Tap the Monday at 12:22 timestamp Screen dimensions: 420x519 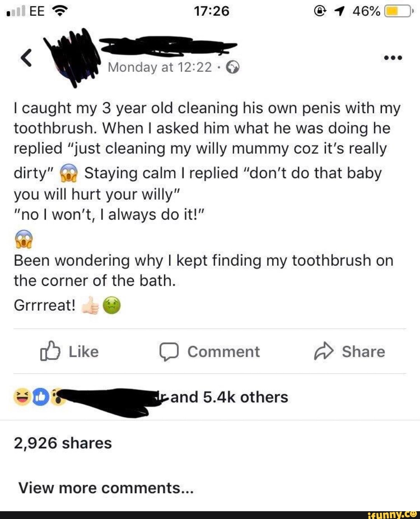click(x=159, y=67)
